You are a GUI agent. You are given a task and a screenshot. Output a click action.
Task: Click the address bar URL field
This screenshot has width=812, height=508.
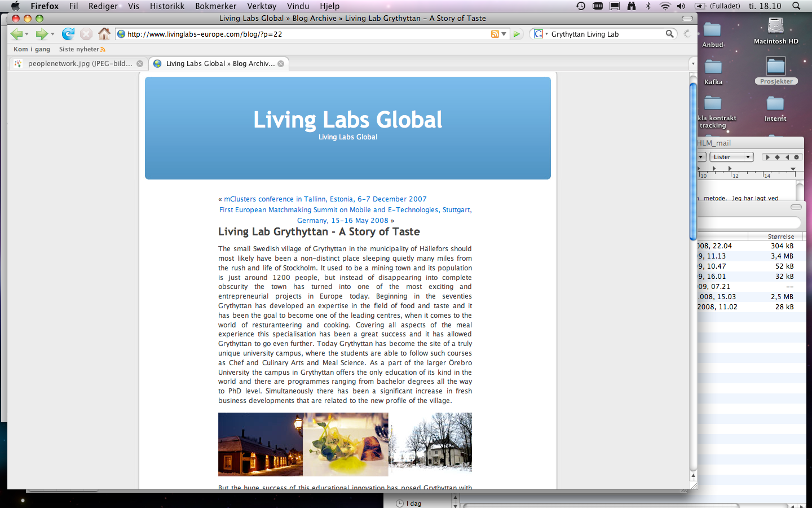pos(307,34)
